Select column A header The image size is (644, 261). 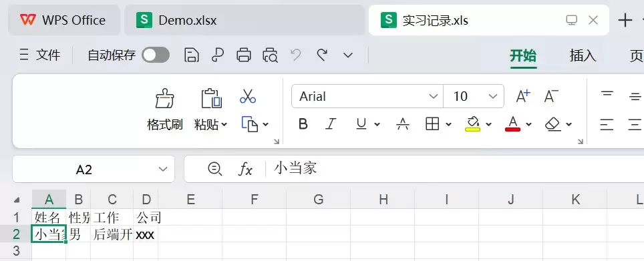click(x=49, y=200)
